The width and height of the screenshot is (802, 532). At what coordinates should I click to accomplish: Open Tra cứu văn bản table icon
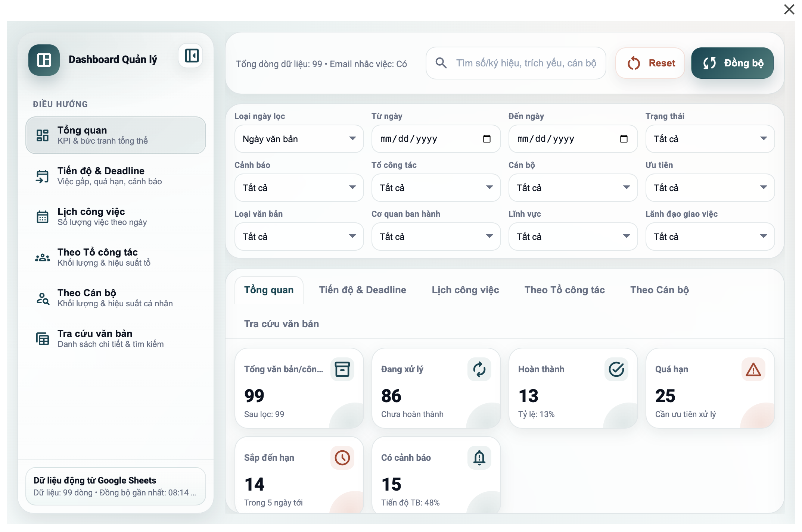43,339
